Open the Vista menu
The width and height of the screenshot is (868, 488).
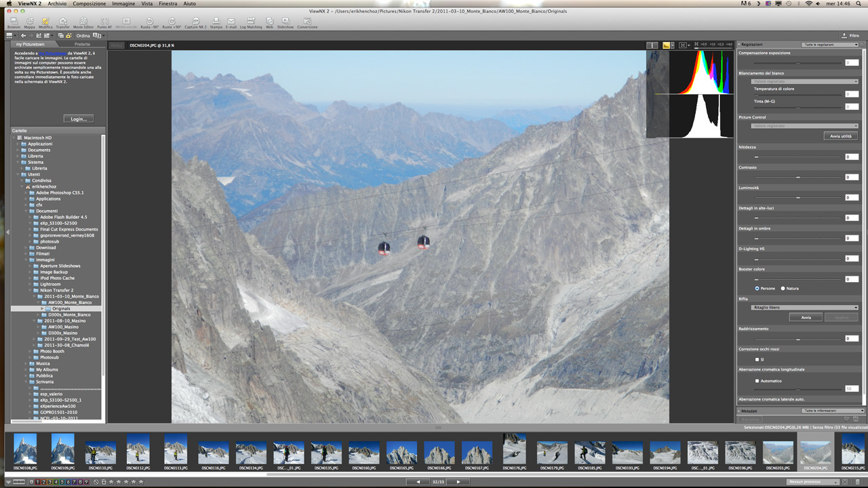(146, 3)
